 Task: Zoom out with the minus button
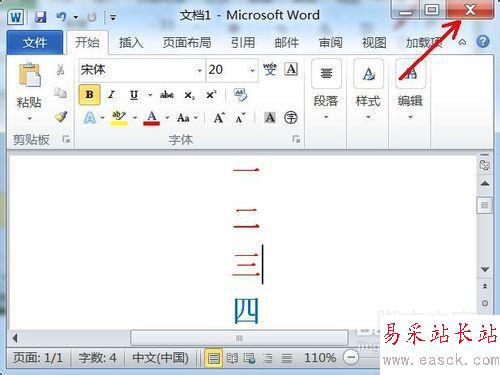pos(351,358)
